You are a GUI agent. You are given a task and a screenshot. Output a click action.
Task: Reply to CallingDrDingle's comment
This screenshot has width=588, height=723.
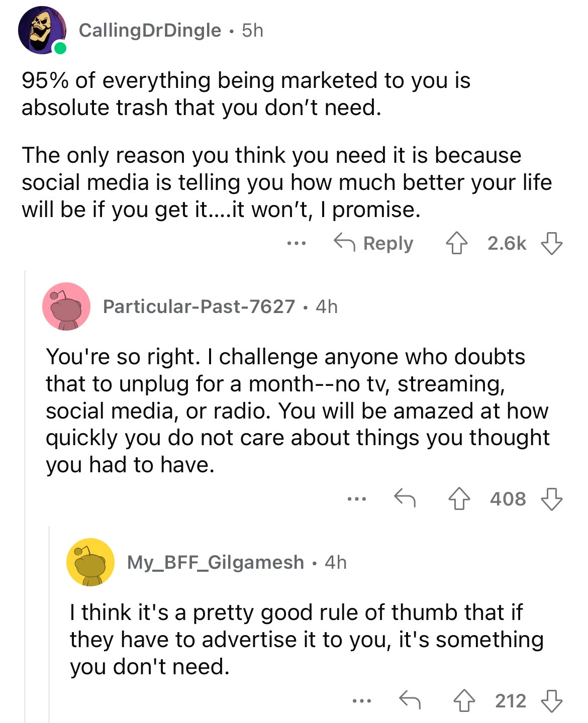click(374, 244)
